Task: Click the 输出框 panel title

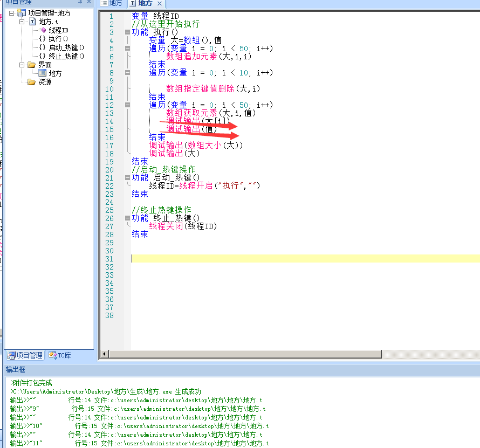Action: click(x=15, y=370)
